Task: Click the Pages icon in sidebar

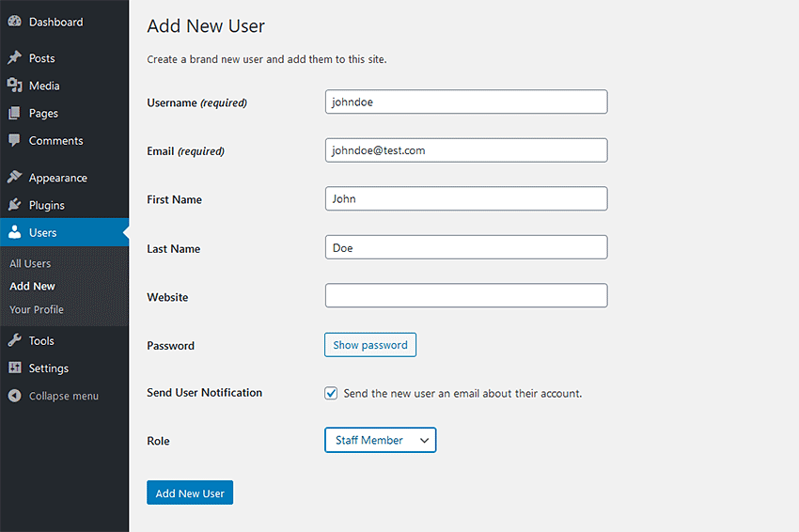Action: [x=14, y=114]
